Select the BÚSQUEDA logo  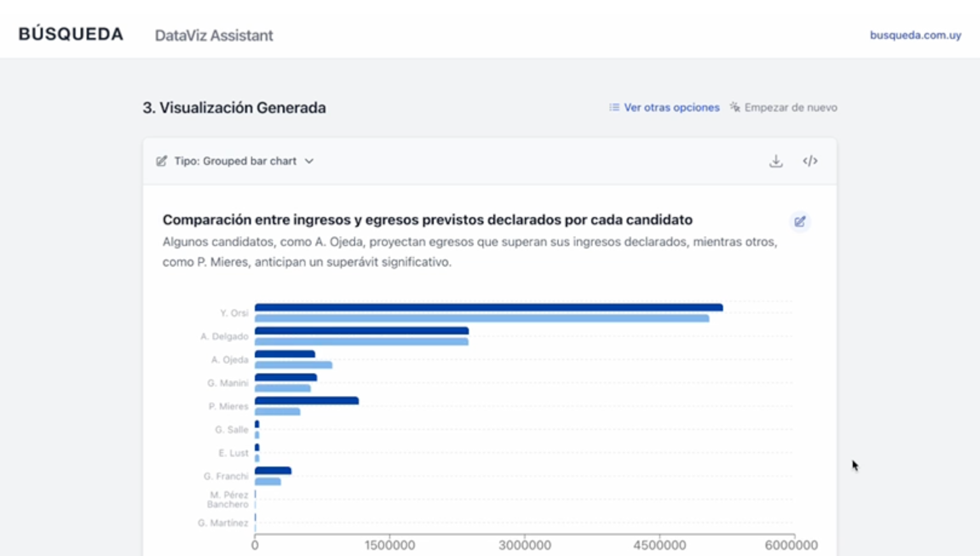pos(71,34)
